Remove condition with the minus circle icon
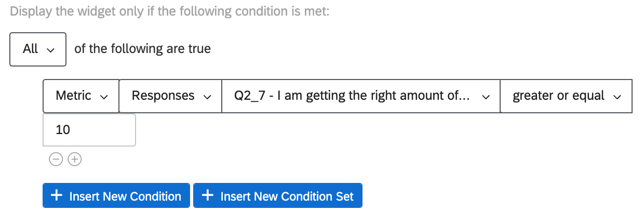Viewport: 644px width, 211px height. pos(55,160)
